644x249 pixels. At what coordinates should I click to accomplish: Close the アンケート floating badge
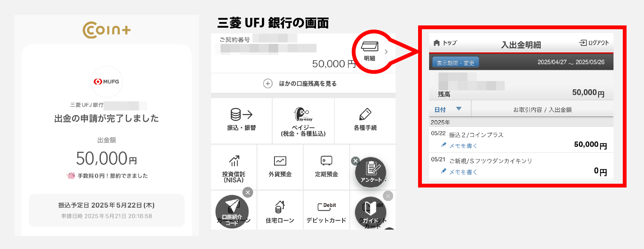[355, 161]
